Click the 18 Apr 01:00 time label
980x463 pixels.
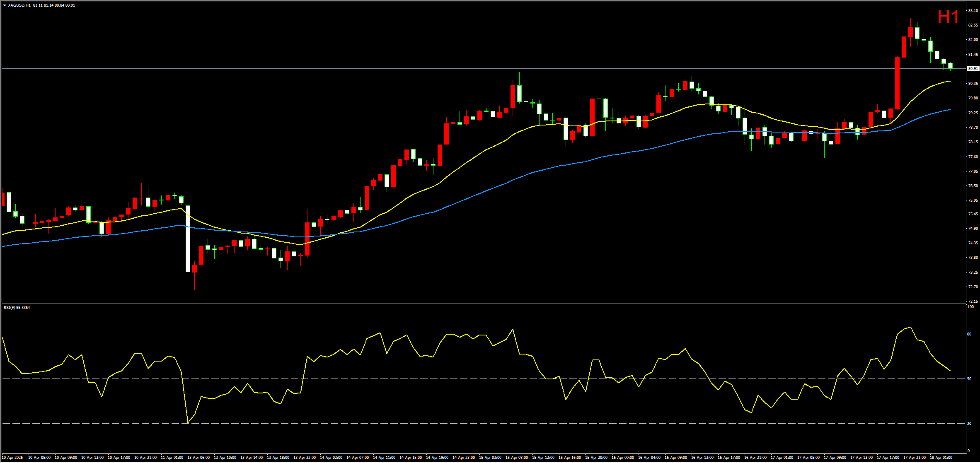pyautogui.click(x=941, y=458)
